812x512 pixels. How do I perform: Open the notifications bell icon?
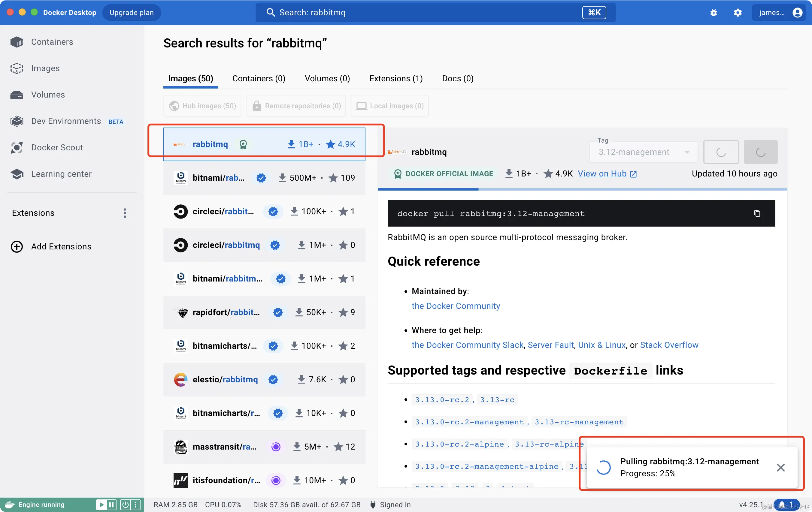782,504
